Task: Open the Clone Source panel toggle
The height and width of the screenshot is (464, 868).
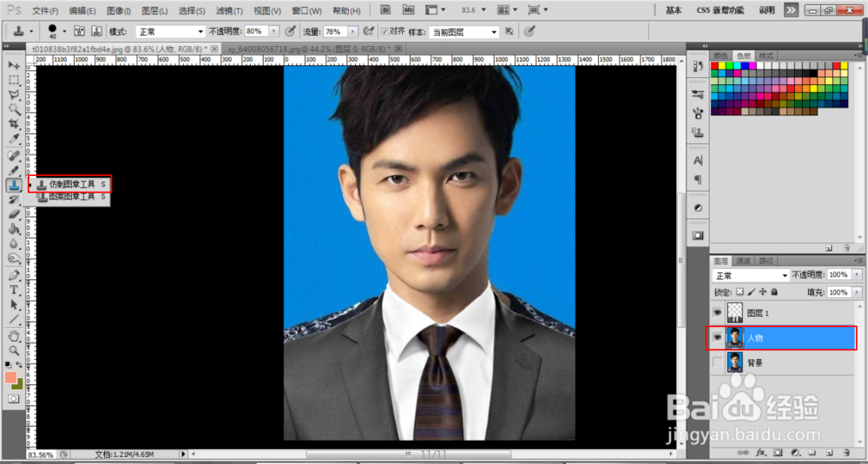Action: 96,31
